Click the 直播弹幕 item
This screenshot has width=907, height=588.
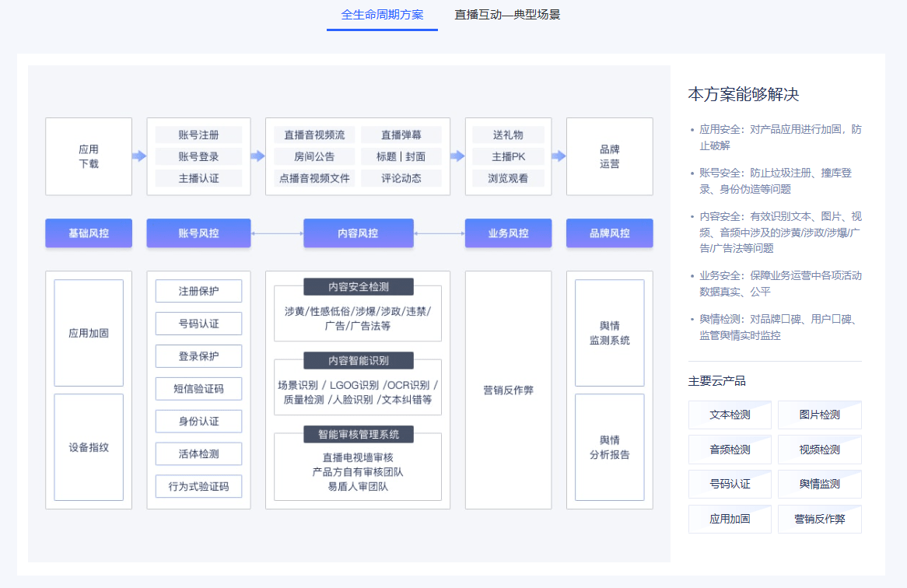click(x=401, y=135)
